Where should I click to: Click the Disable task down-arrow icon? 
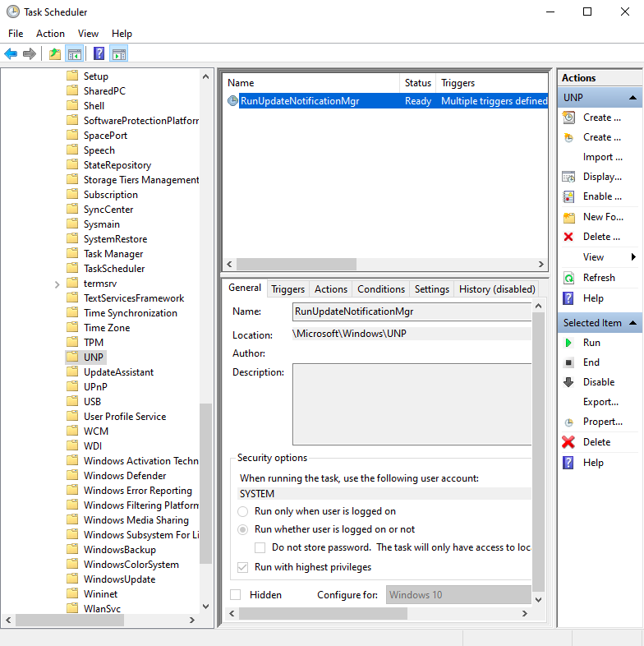[568, 382]
